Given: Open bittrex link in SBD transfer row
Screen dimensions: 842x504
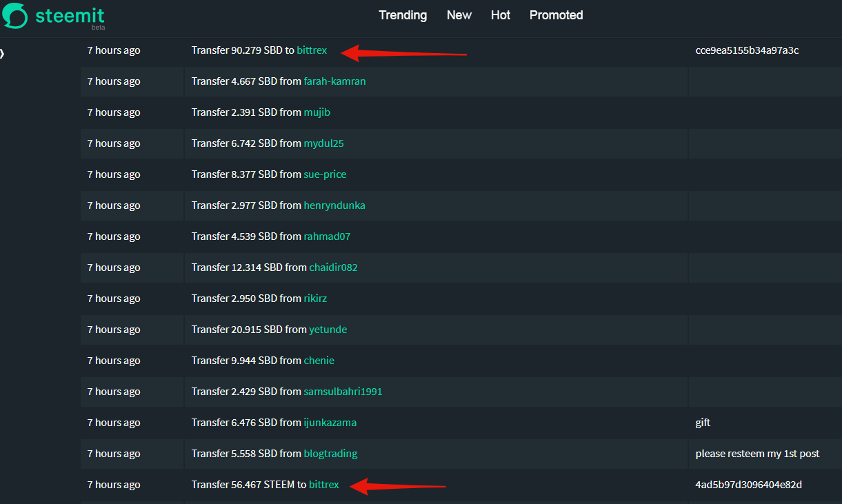Looking at the screenshot, I should (312, 50).
